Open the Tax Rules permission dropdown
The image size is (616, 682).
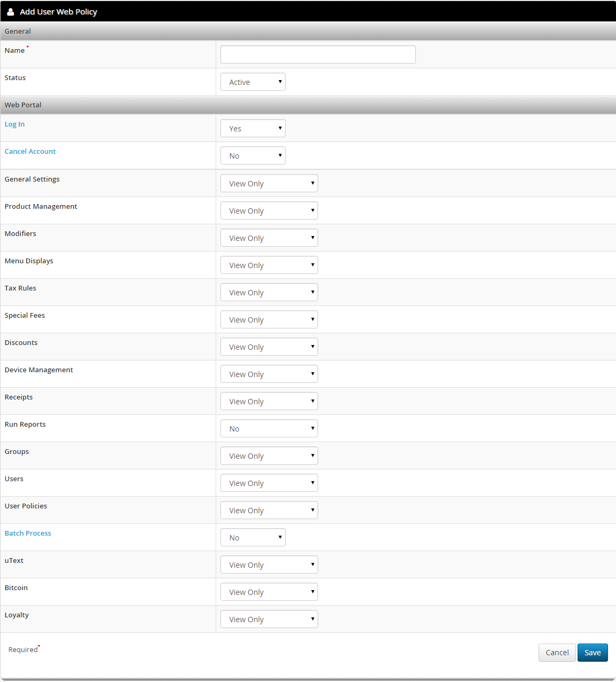coord(269,292)
